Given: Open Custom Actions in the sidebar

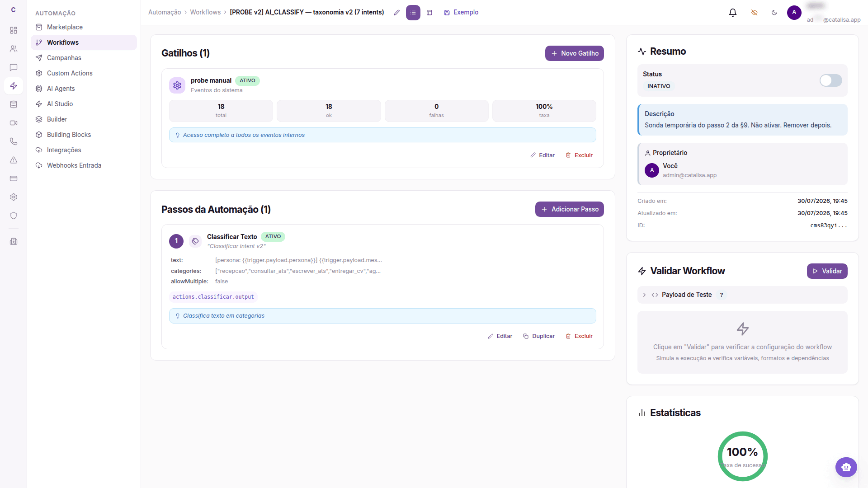Looking at the screenshot, I should 84,73.
